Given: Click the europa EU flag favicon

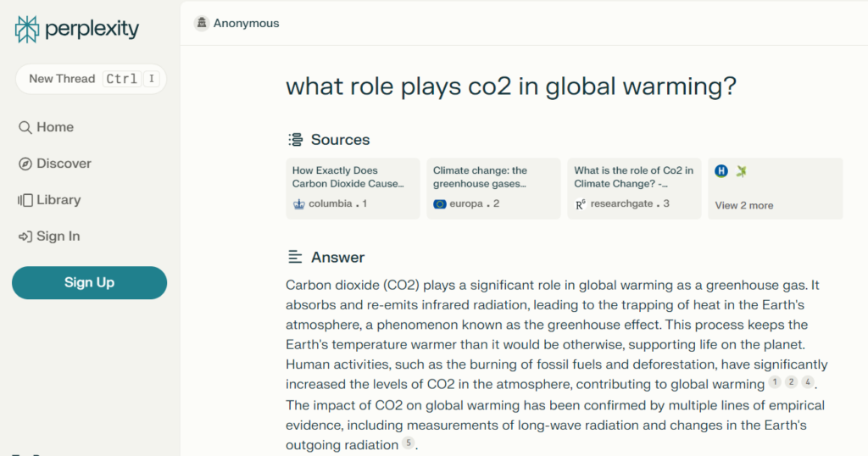Looking at the screenshot, I should (440, 204).
